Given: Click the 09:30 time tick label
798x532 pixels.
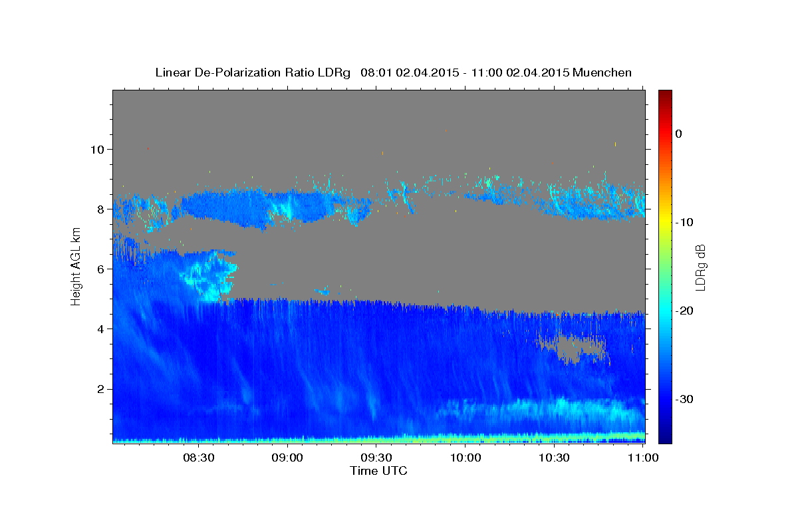Looking at the screenshot, I should [376, 458].
